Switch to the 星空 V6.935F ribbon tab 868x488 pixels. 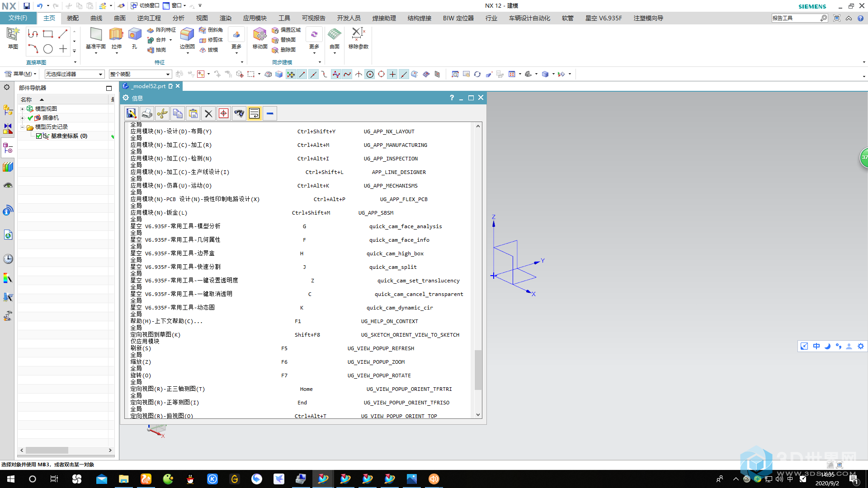click(x=604, y=18)
